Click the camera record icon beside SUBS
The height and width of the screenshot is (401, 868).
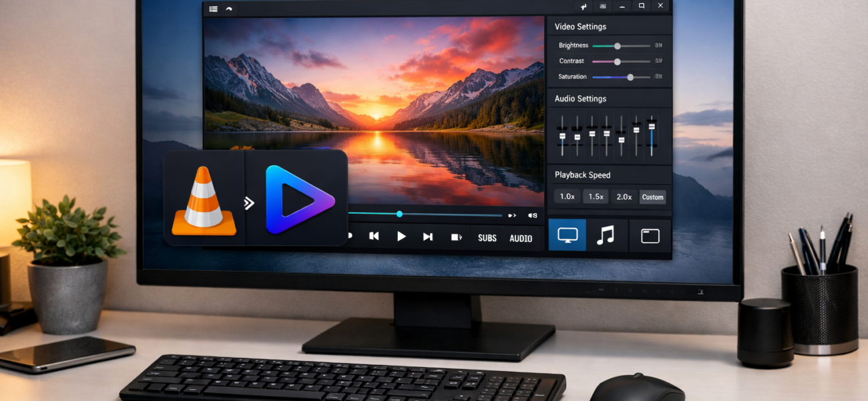click(x=457, y=237)
